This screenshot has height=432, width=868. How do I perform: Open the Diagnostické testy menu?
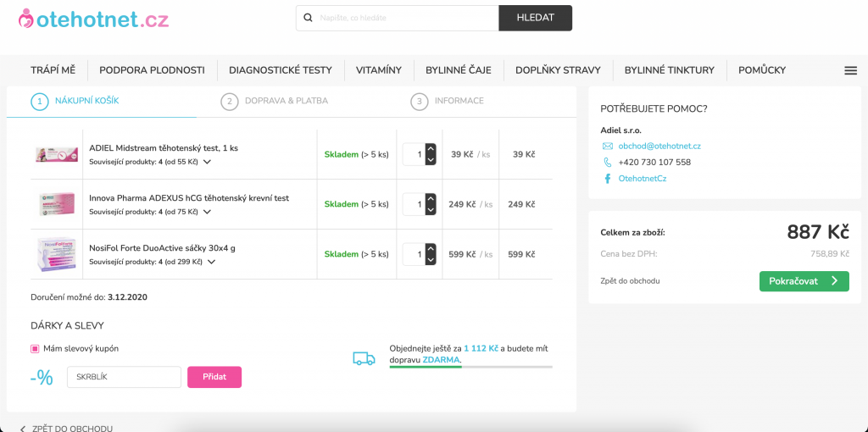[281, 70]
